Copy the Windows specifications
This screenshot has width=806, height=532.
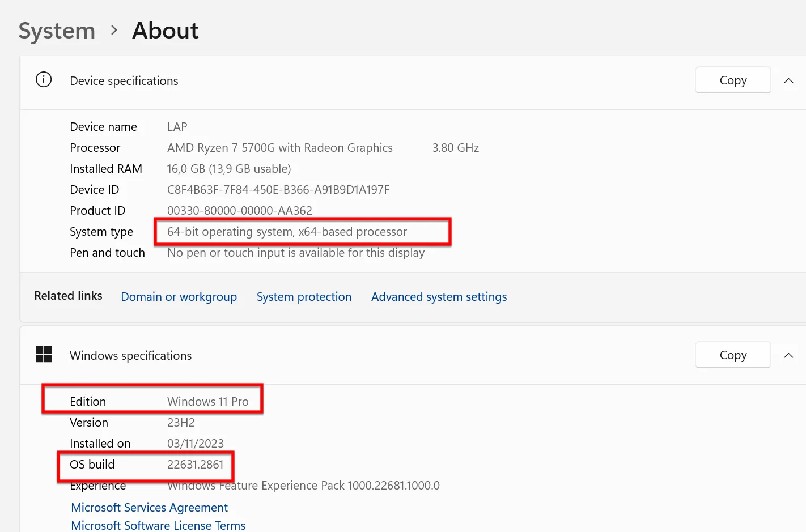733,355
